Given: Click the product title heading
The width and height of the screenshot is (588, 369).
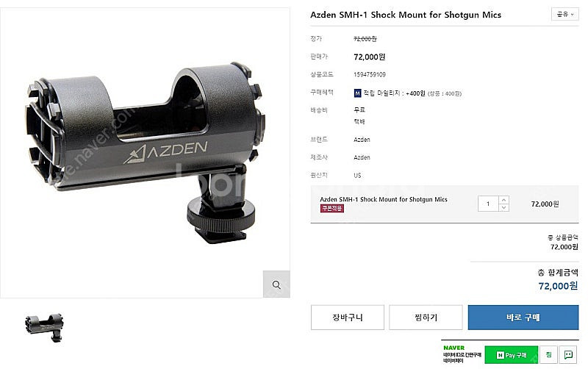Looking at the screenshot, I should (406, 15).
